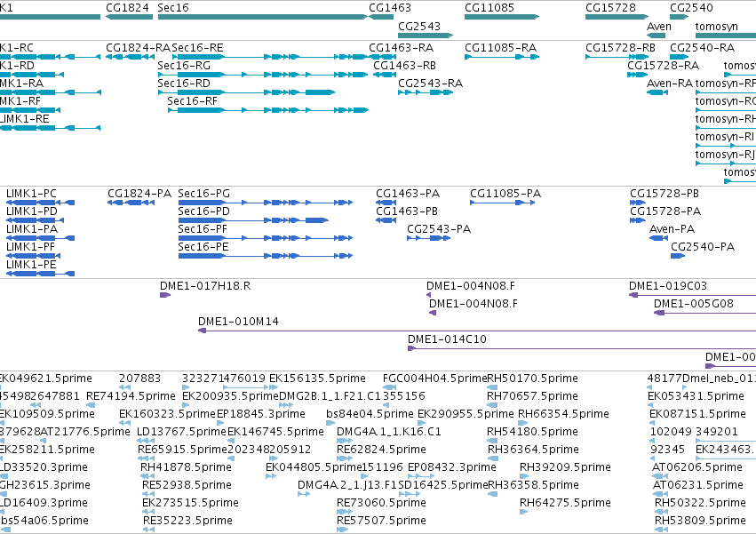This screenshot has height=534, width=756.
Task: Click EST AT06206.5prime
Action: point(697,468)
